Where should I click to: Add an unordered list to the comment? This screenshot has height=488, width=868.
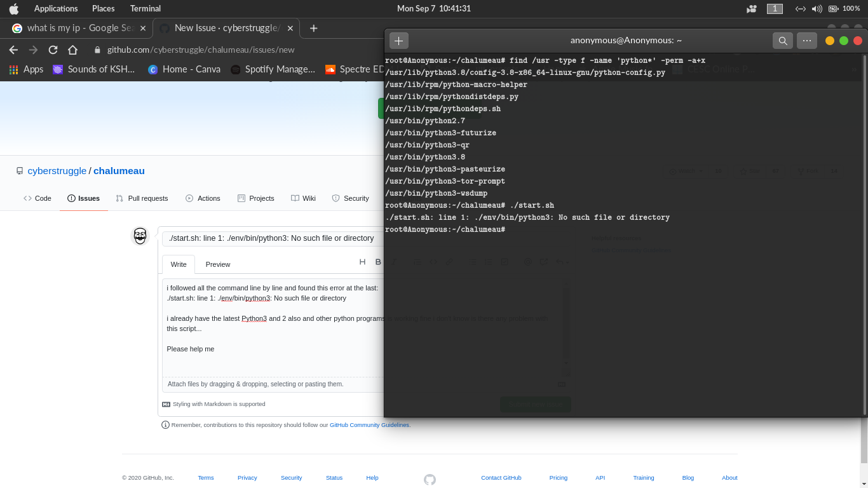click(472, 261)
